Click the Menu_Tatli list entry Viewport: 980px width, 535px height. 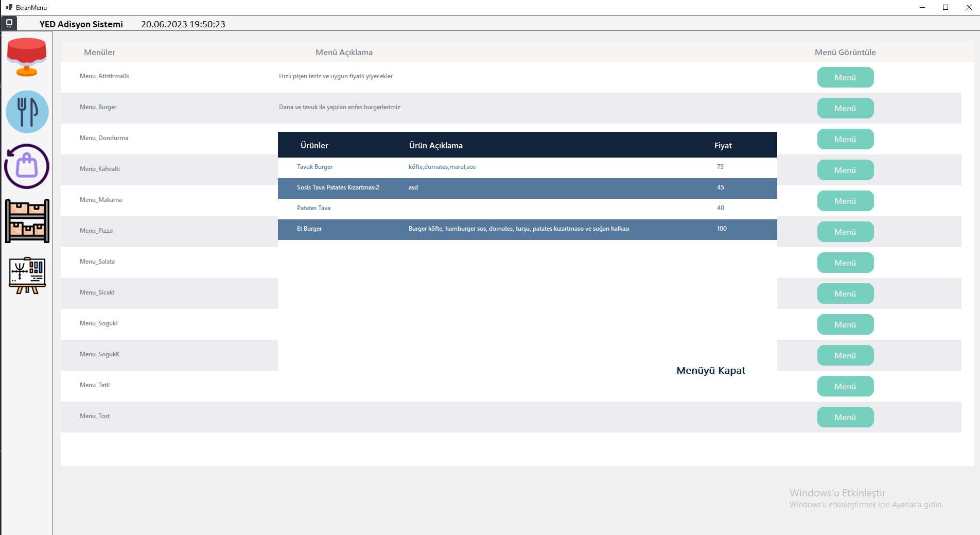95,385
